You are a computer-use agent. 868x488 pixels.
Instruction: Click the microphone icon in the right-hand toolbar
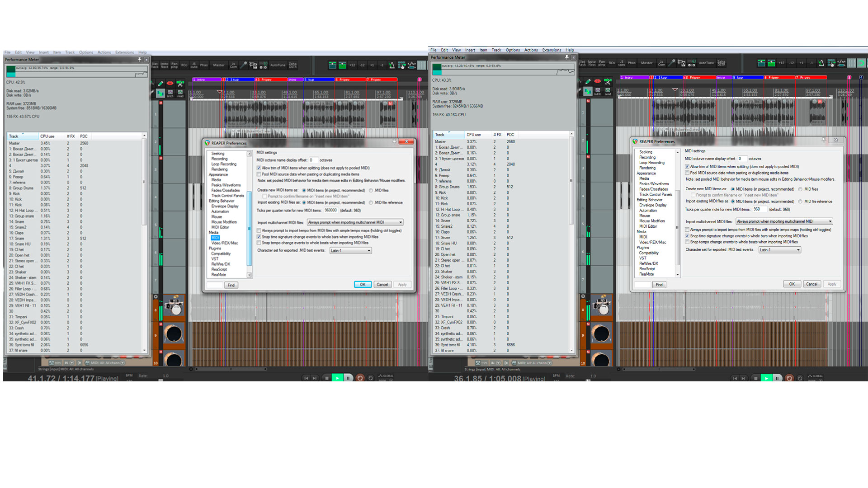click(x=672, y=63)
